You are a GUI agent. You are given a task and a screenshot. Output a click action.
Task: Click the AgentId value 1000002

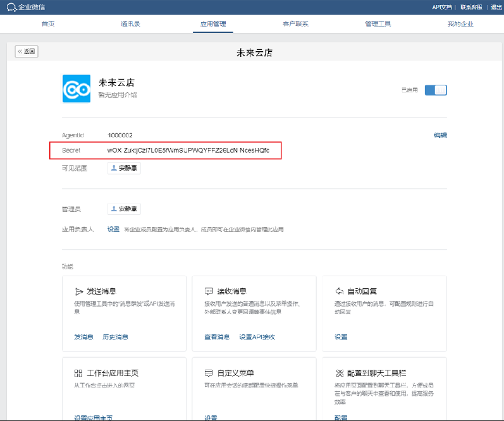click(120, 135)
